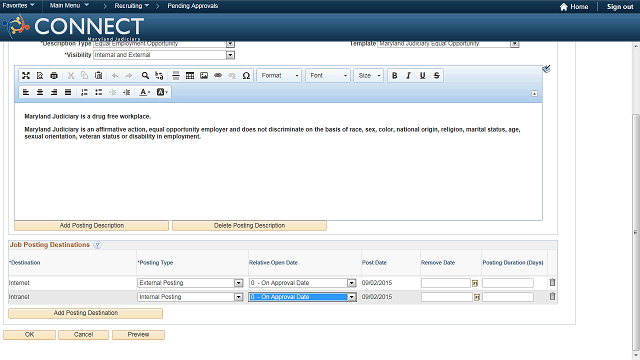Click the OK button

29,335
